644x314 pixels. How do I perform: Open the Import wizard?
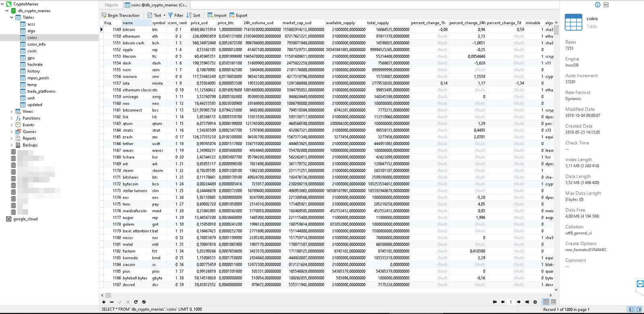[217, 15]
